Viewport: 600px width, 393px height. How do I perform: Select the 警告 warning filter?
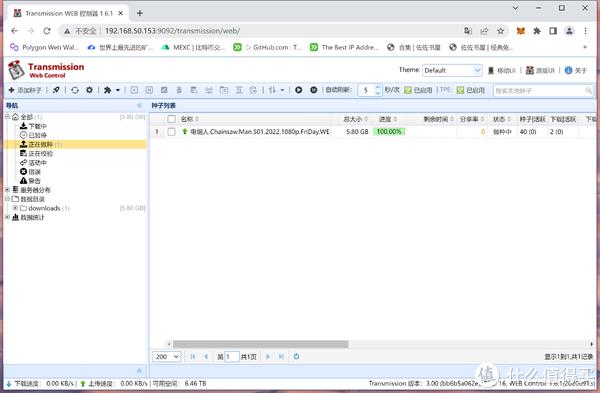point(30,181)
